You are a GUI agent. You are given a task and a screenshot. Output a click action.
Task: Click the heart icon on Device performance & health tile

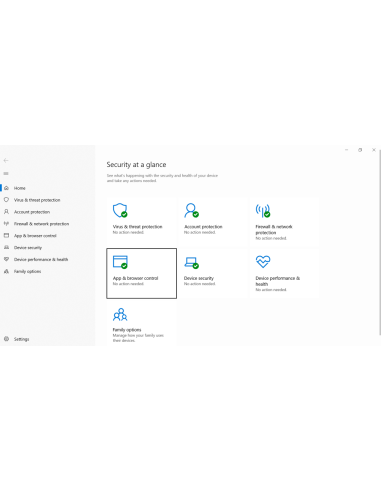click(263, 262)
